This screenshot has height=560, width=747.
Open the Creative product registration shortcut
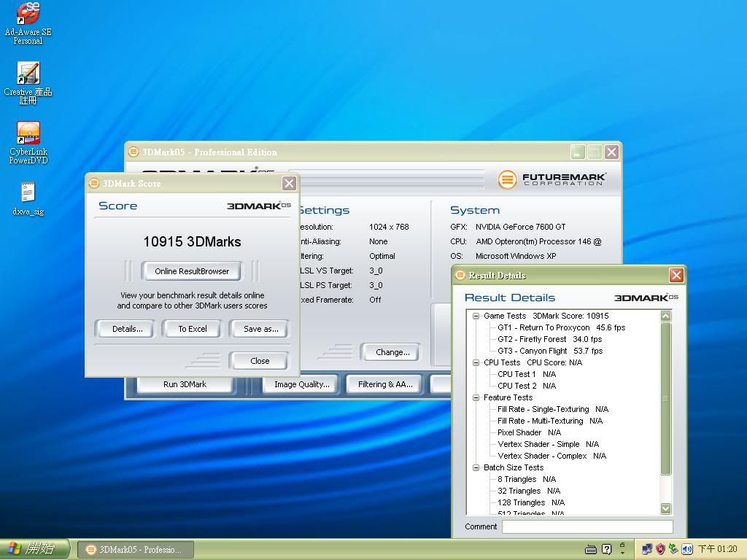[x=28, y=74]
